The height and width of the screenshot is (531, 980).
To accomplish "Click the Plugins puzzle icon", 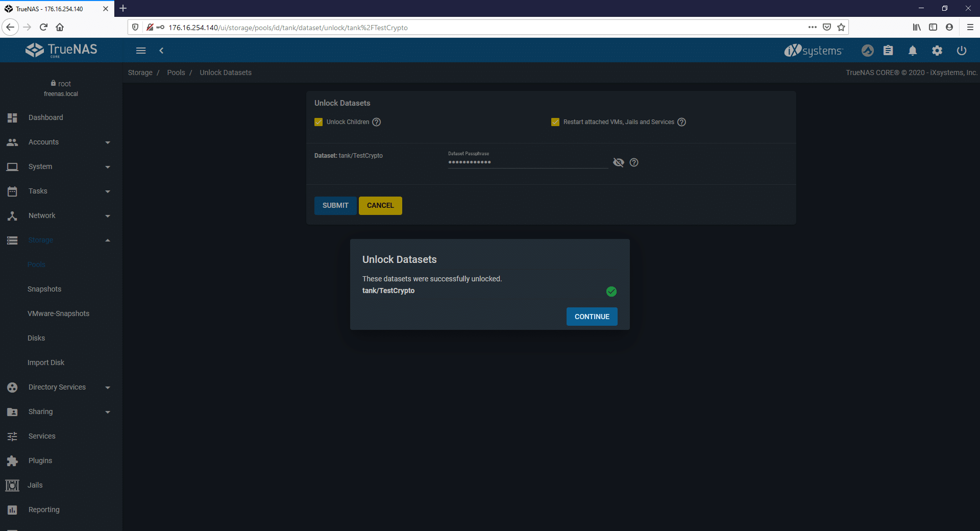I will click(12, 461).
